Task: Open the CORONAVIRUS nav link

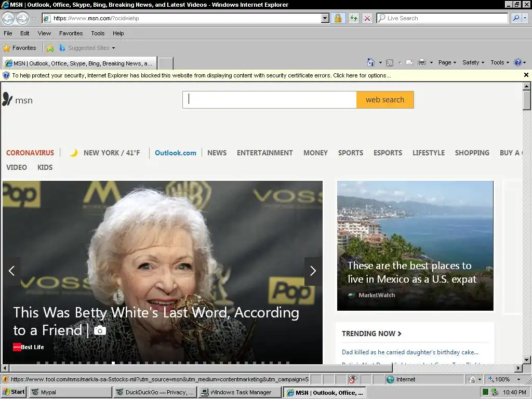Action: click(30, 153)
